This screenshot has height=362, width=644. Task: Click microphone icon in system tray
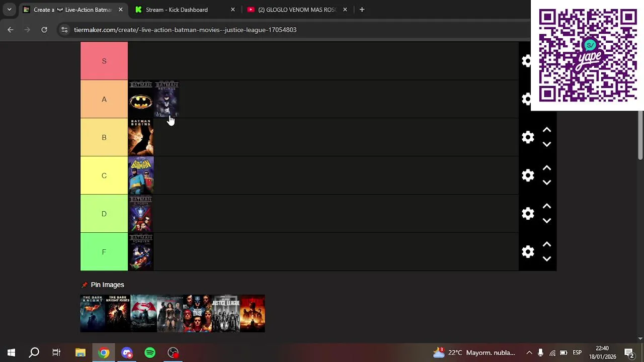coord(541,352)
